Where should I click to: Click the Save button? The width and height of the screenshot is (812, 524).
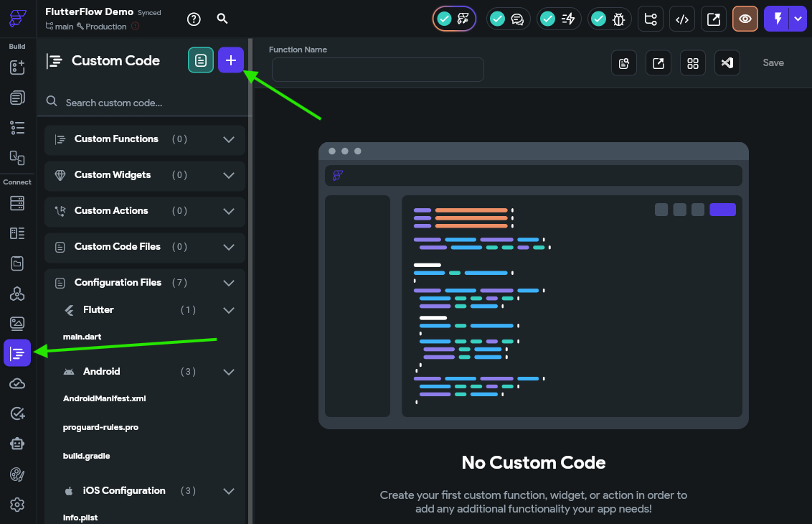[773, 62]
